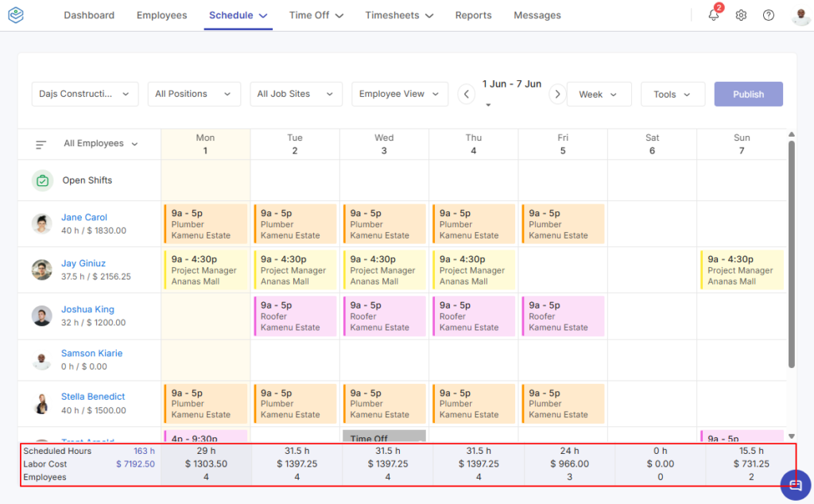
Task: Expand the Time Off menu
Action: [316, 15]
